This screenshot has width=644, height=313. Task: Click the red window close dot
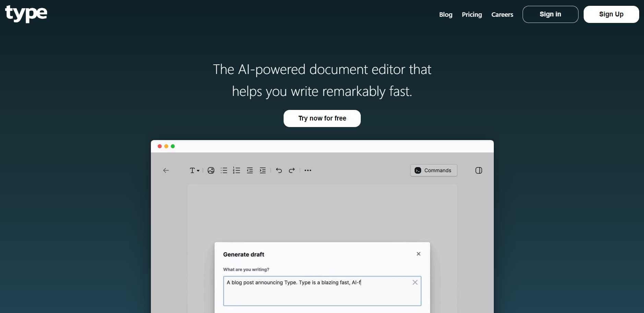[x=159, y=146]
